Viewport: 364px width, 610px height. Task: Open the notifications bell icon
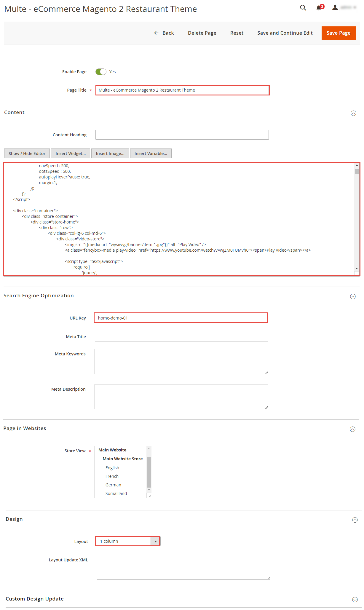(x=319, y=8)
